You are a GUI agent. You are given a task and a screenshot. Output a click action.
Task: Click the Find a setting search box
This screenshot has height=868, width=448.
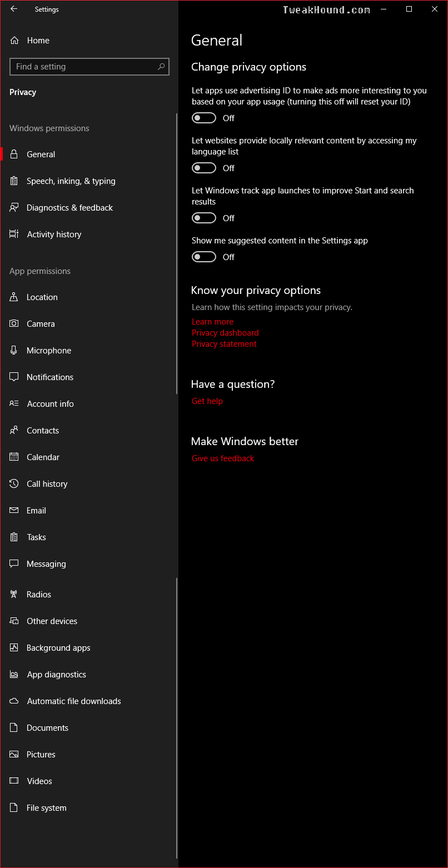(89, 67)
